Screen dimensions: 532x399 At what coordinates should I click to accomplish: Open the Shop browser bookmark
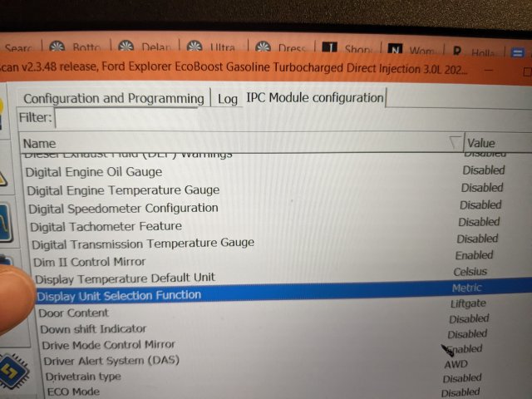(347, 48)
